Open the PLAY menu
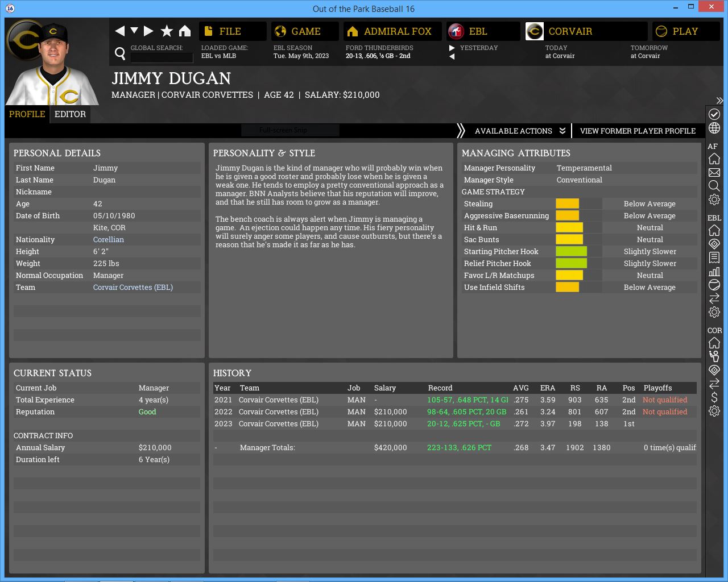728x582 pixels. (x=686, y=31)
